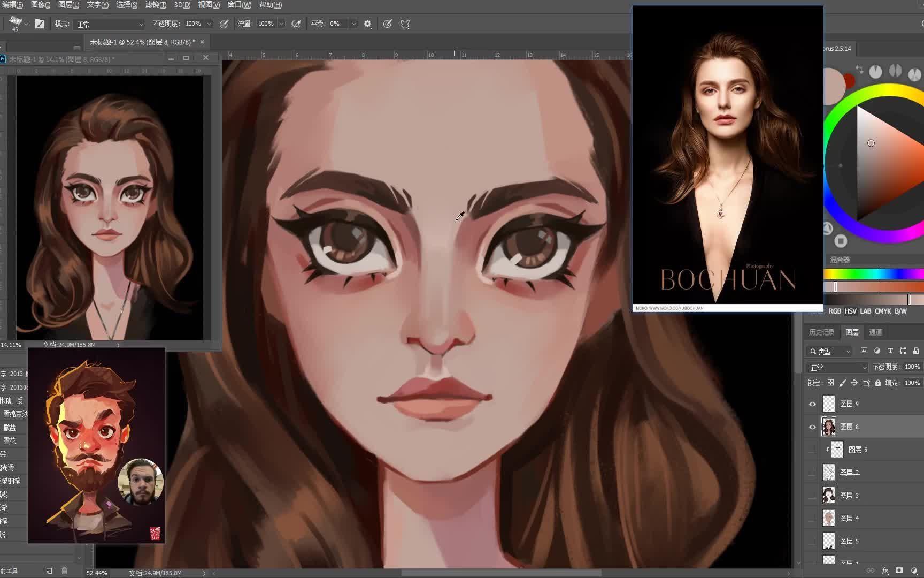
Task: Open small document status bar arrow menu
Action: pyautogui.click(x=118, y=345)
